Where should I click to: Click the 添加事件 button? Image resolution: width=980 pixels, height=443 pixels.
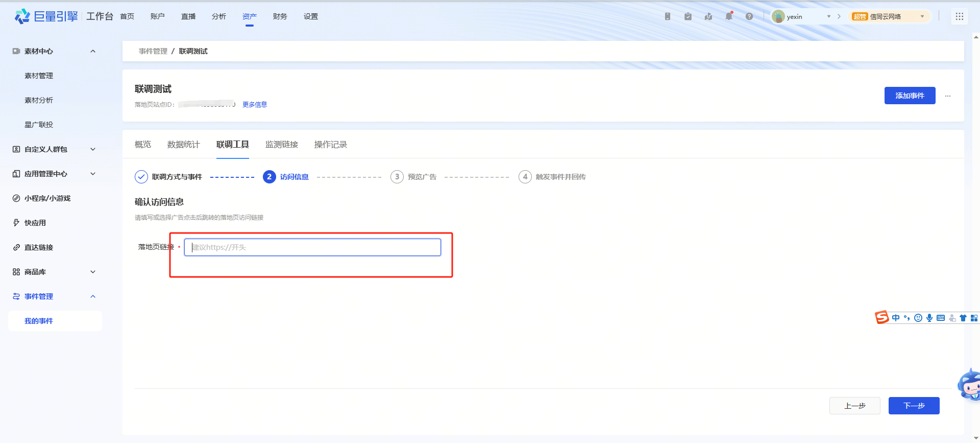pos(910,96)
